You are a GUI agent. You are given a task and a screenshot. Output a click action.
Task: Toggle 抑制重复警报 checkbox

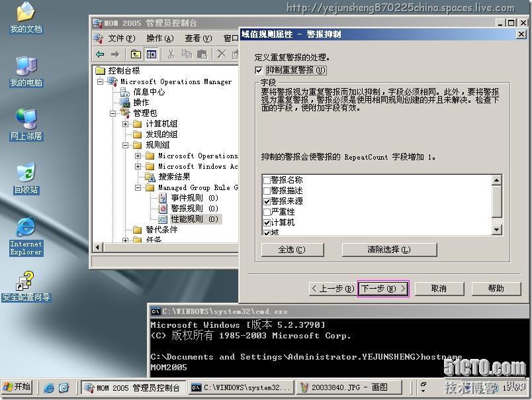tap(259, 70)
